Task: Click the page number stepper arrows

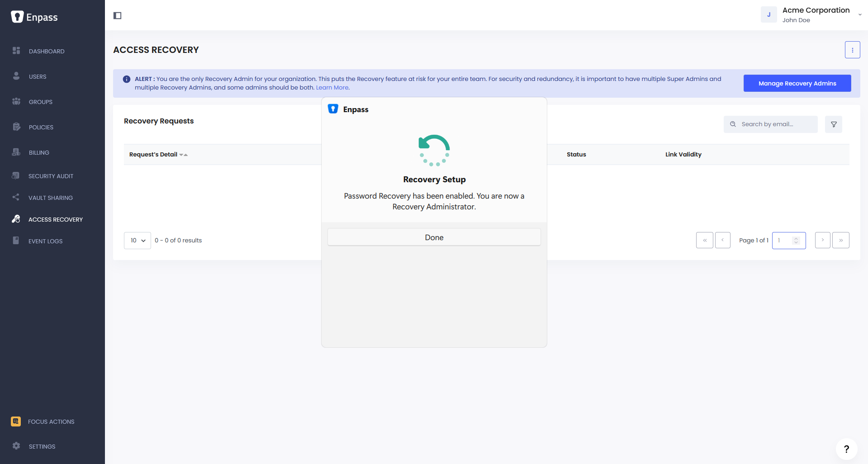Action: coord(796,241)
